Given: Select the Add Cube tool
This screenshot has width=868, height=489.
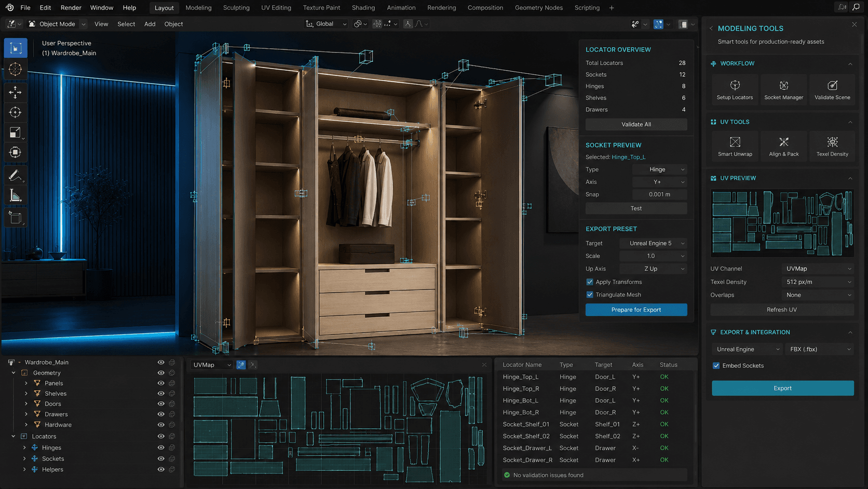Looking at the screenshot, I should (x=15, y=218).
